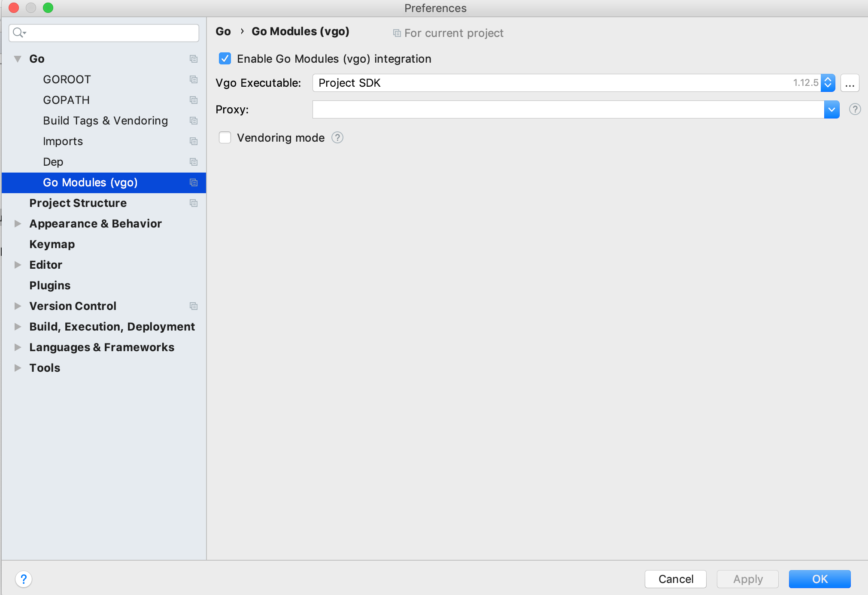Toggle the copy icon checkbox next to Imports

[193, 141]
